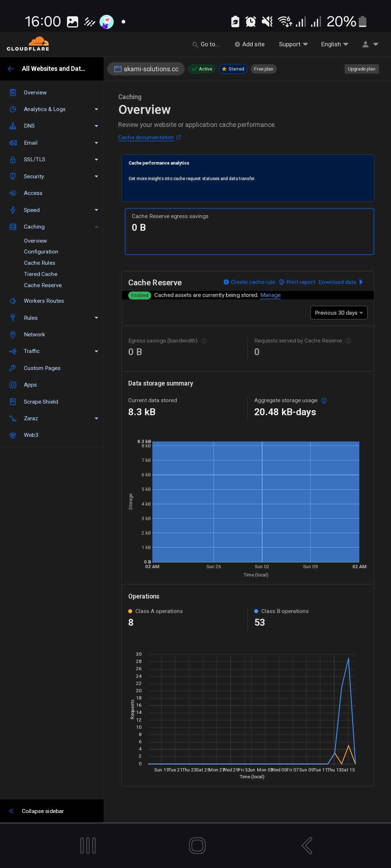
Task: Click info icon beside Aggregate storage usage
Action: click(324, 400)
